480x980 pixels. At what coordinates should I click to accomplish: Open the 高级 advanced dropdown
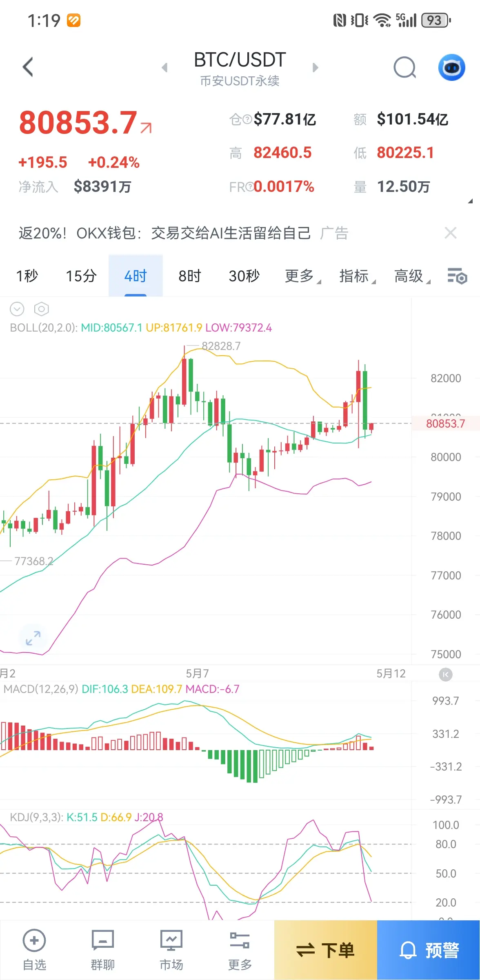coord(412,276)
